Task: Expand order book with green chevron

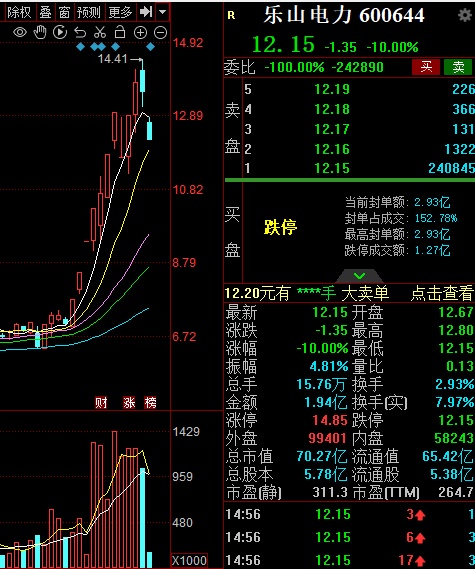Action: tap(359, 276)
